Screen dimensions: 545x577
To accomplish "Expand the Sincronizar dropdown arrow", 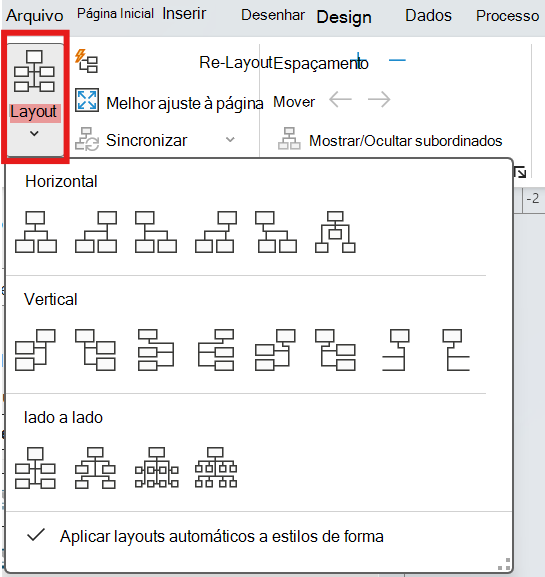I will [230, 140].
